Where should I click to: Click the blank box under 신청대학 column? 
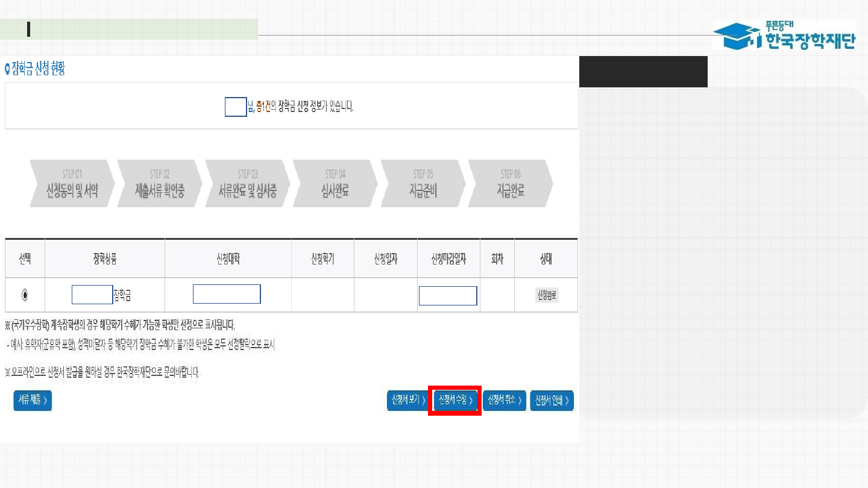227,295
